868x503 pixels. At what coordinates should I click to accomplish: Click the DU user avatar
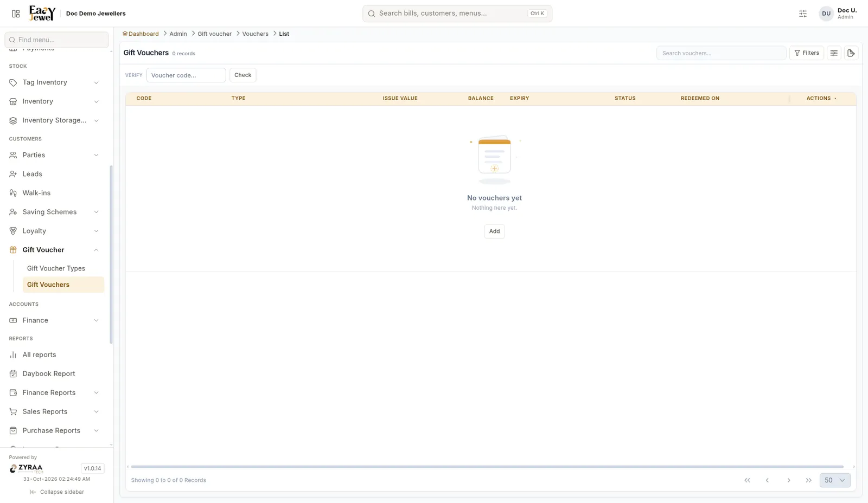click(826, 14)
